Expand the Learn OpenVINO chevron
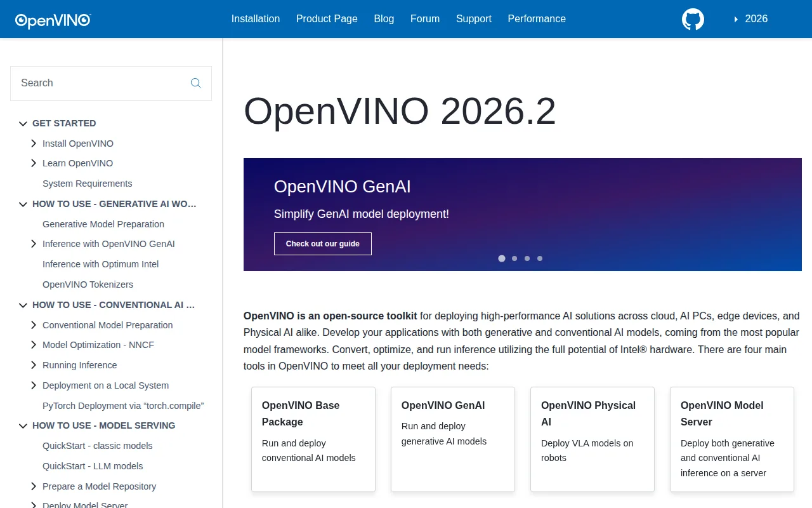Screen dimensions: 812x508 [x=34, y=163]
